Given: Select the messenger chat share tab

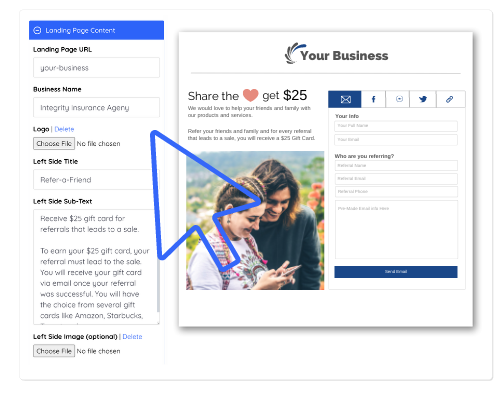Looking at the screenshot, I should point(399,99).
